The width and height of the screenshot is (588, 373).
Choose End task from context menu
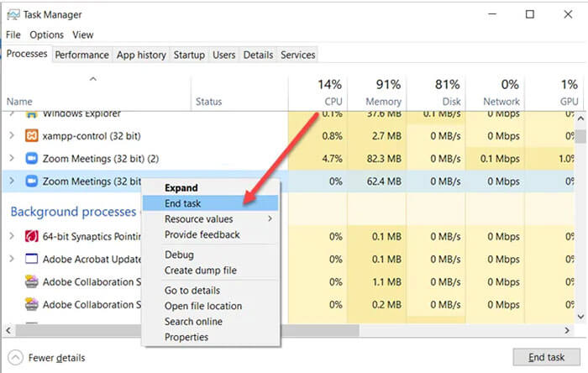(182, 203)
